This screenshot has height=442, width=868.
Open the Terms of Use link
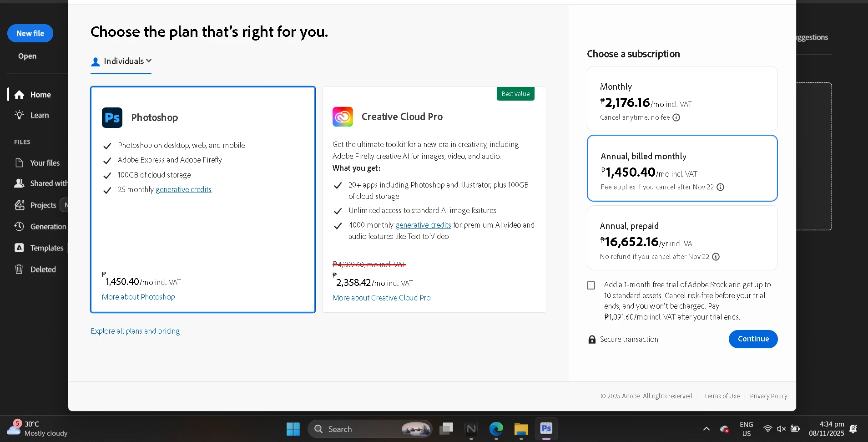click(x=722, y=396)
